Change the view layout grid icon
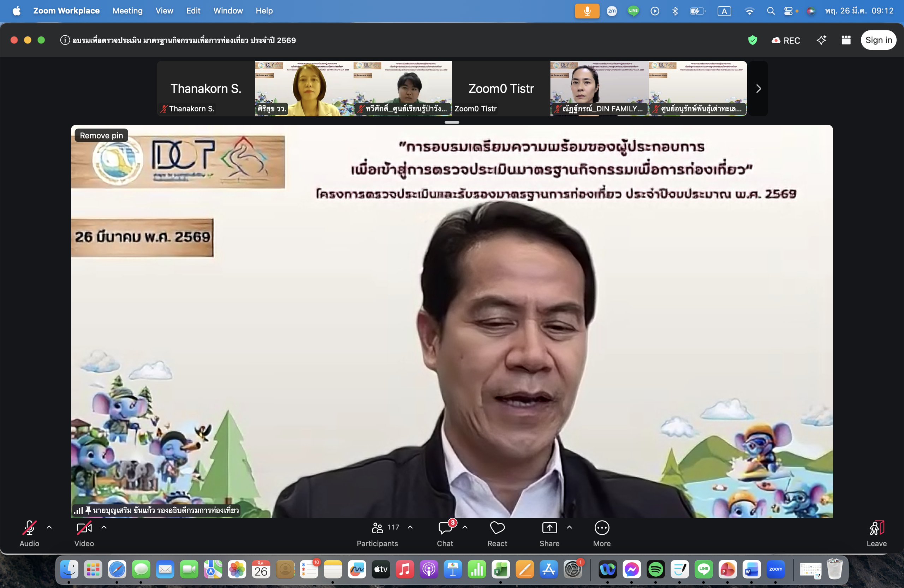Viewport: 904px width, 588px height. 846,40
